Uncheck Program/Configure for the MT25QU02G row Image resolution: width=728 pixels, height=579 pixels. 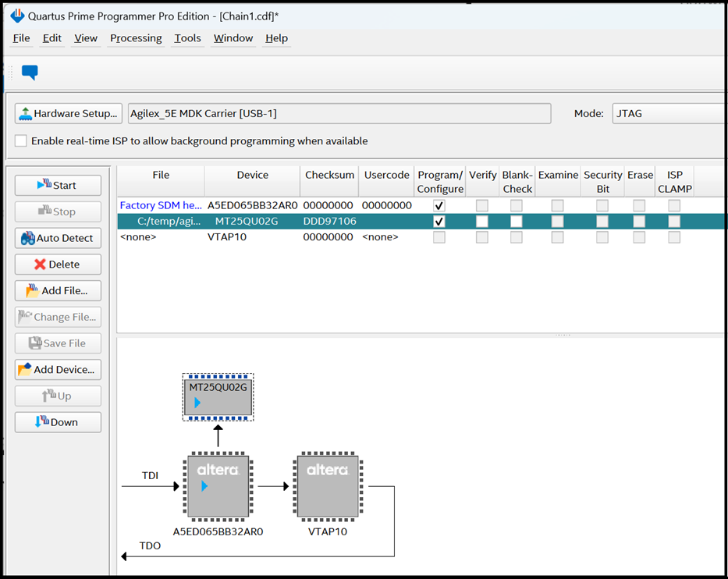(x=439, y=222)
